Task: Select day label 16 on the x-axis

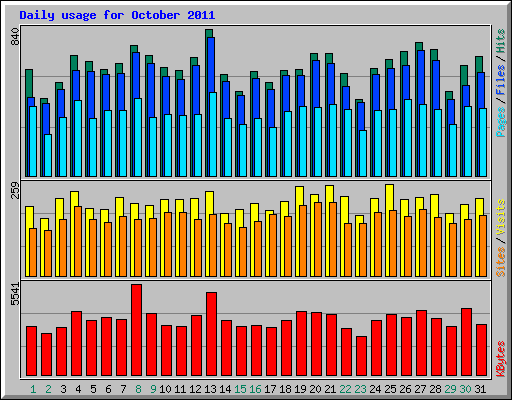Action: coord(255,389)
